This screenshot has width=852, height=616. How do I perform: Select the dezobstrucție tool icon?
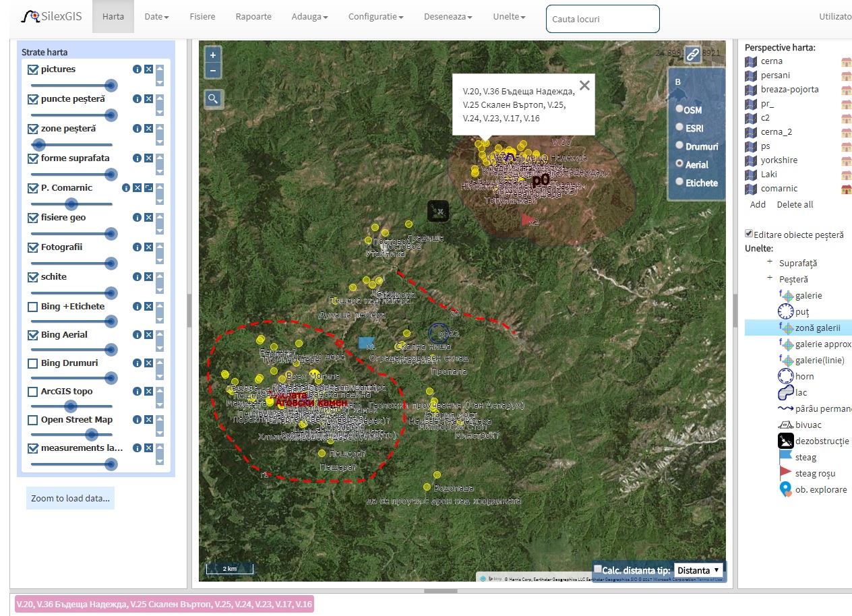(786, 441)
